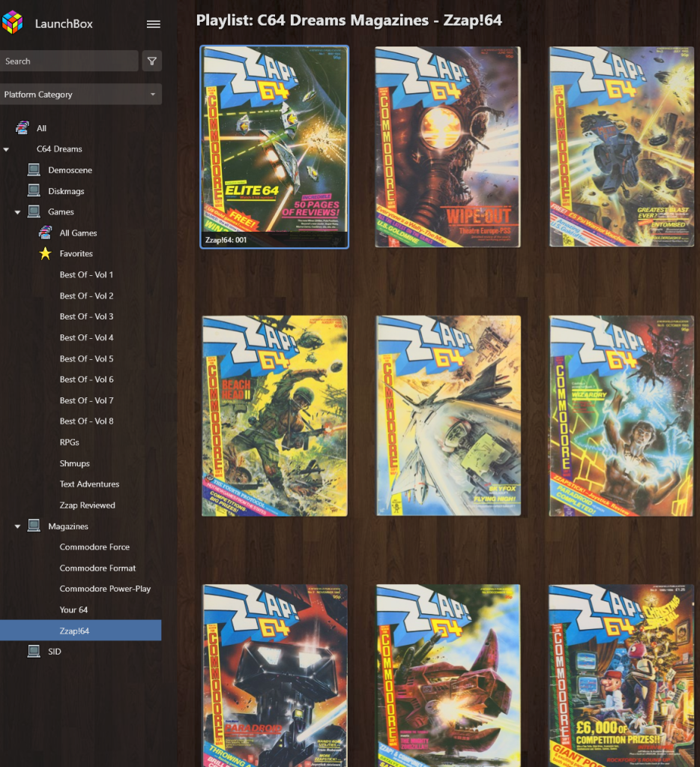Select the Commodore Format playlist
Screen dimensions: 700x767
click(x=97, y=568)
